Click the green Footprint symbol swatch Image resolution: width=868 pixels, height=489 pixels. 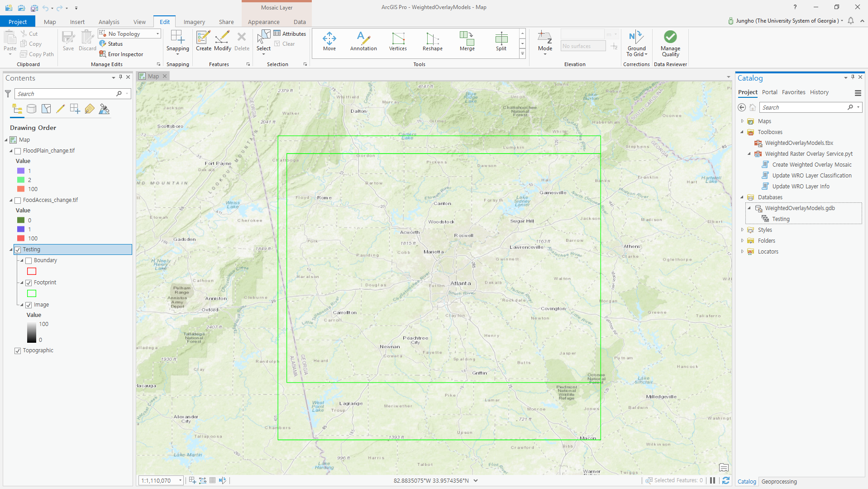point(32,294)
